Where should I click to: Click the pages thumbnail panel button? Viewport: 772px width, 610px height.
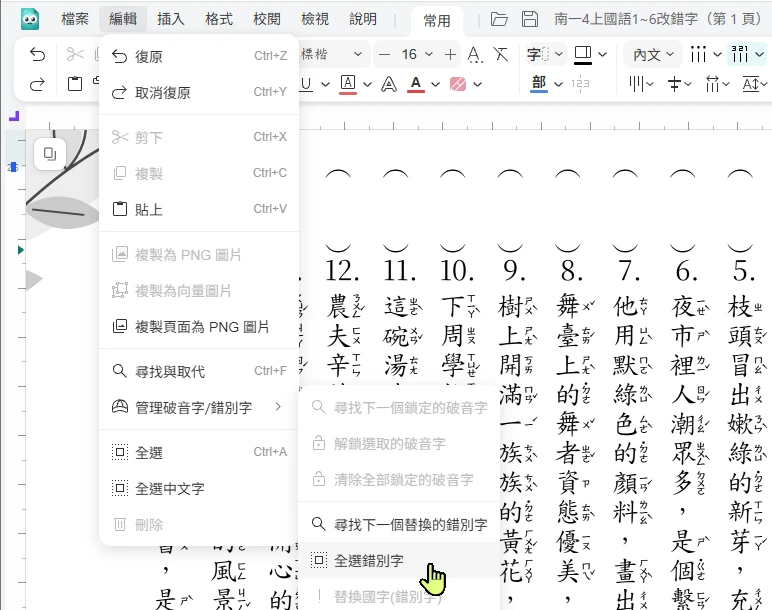coord(50,154)
